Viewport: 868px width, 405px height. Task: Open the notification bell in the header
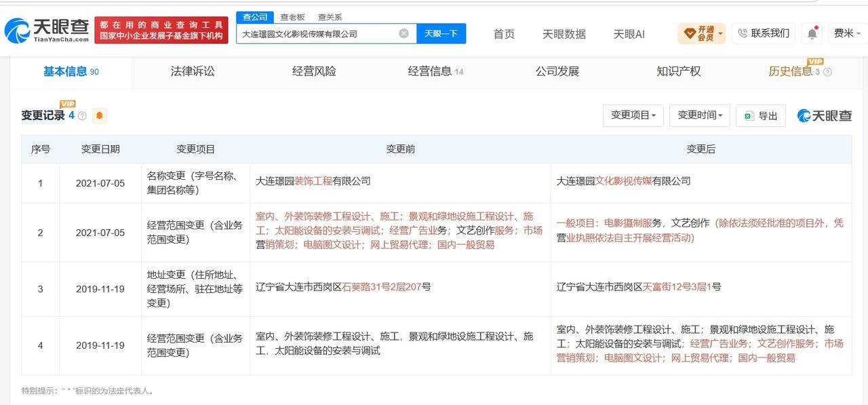pos(812,33)
